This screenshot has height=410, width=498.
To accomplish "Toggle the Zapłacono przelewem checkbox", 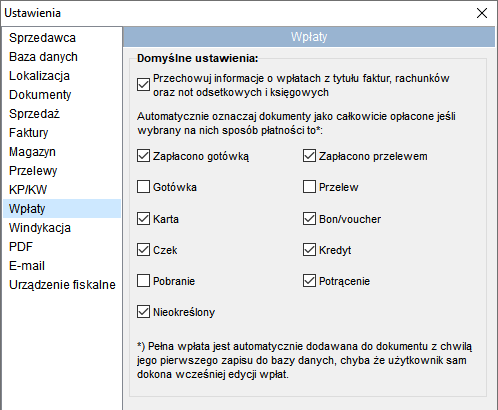I will (x=309, y=156).
